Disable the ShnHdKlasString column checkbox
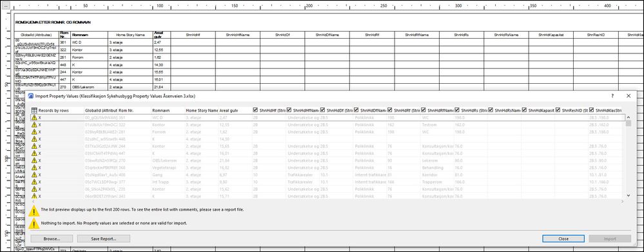 click(x=591, y=110)
